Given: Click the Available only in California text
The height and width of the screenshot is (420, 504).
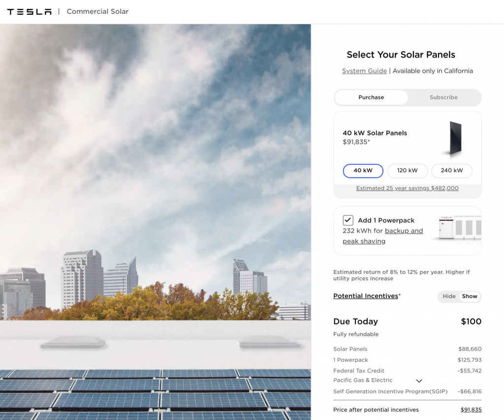Looking at the screenshot, I should point(433,71).
